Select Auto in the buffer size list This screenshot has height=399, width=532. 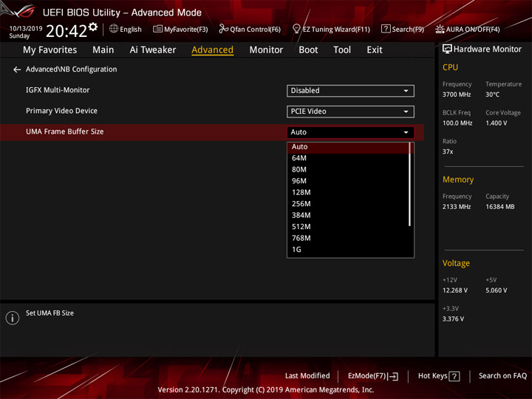click(348, 147)
